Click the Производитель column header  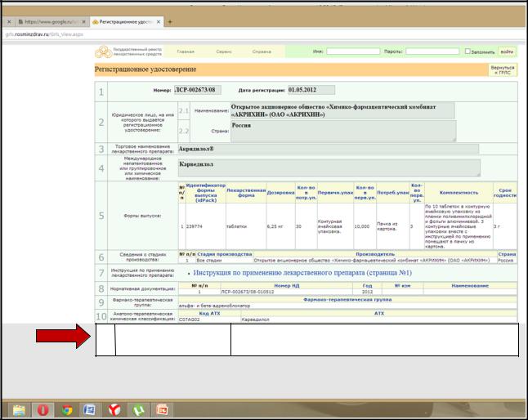375,254
